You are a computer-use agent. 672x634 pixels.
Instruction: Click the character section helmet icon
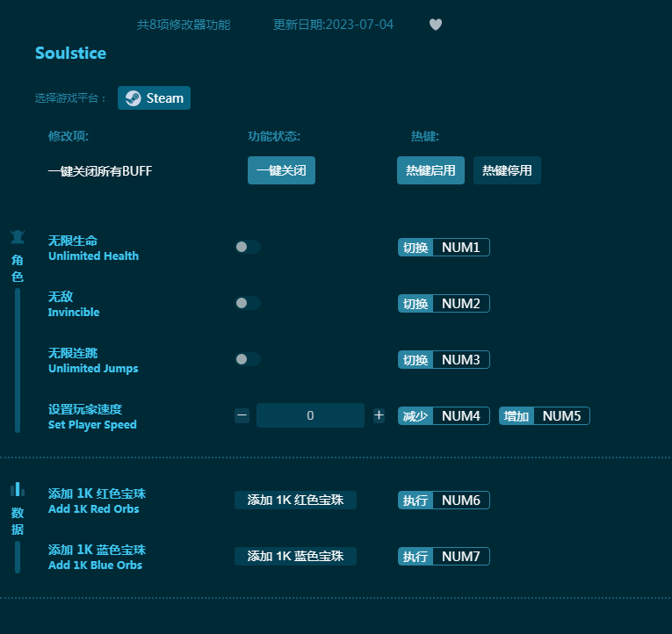(18, 237)
